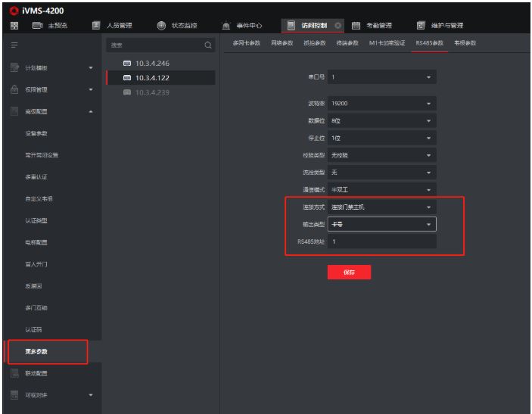Click the Main View (主预览) camera icon

37,26
